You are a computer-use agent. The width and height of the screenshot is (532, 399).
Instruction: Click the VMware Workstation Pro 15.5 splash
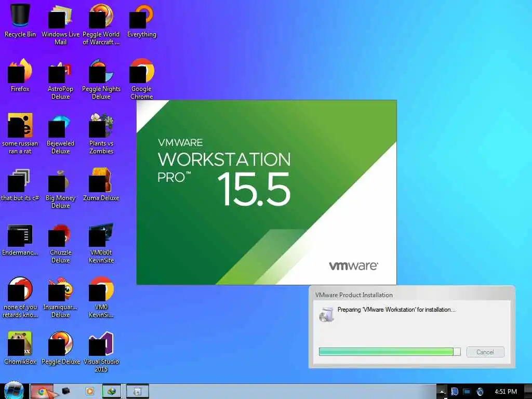(x=267, y=192)
